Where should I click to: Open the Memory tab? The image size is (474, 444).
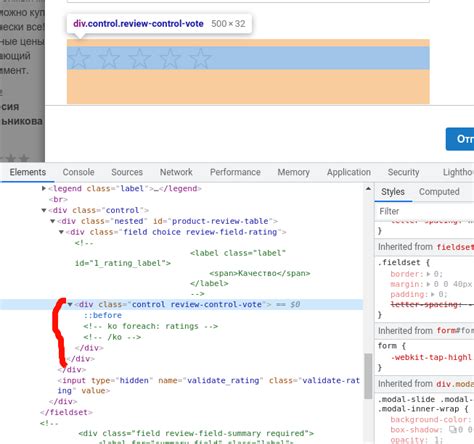pyautogui.click(x=293, y=172)
